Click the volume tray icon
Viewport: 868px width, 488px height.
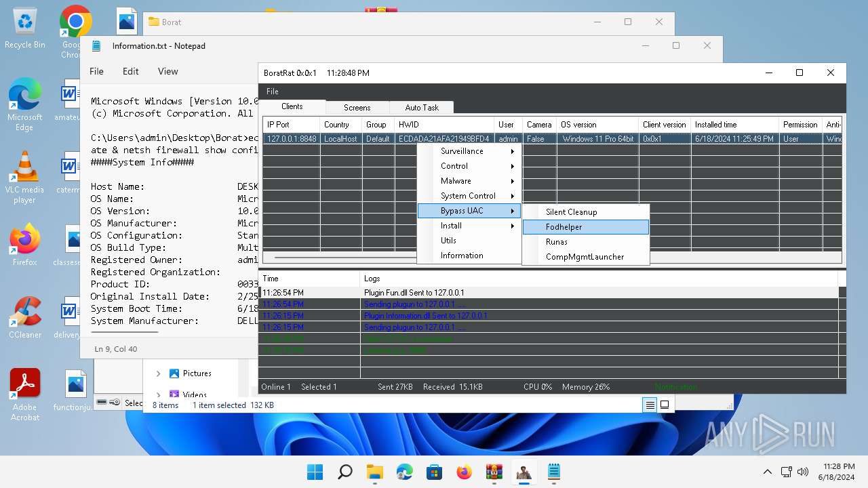803,472
